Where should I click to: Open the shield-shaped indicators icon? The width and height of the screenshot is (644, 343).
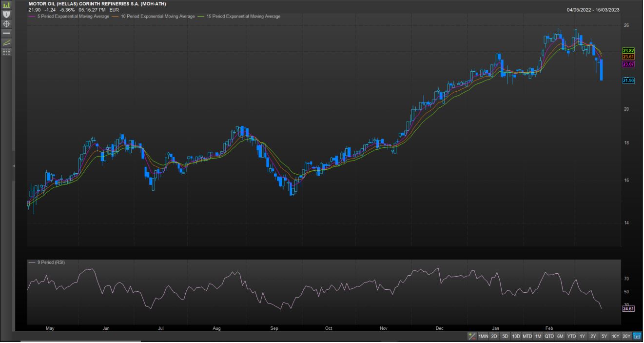point(6,14)
